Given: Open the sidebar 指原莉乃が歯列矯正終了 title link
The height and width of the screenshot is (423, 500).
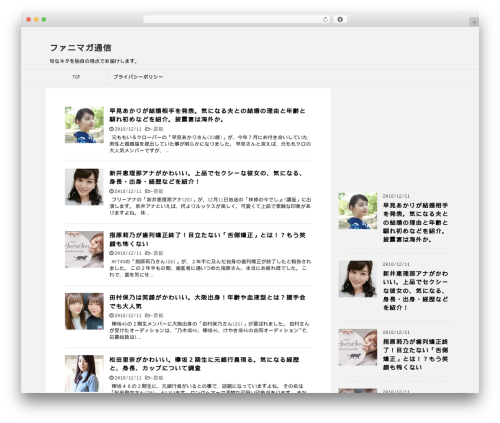Looking at the screenshot, I should (416, 355).
